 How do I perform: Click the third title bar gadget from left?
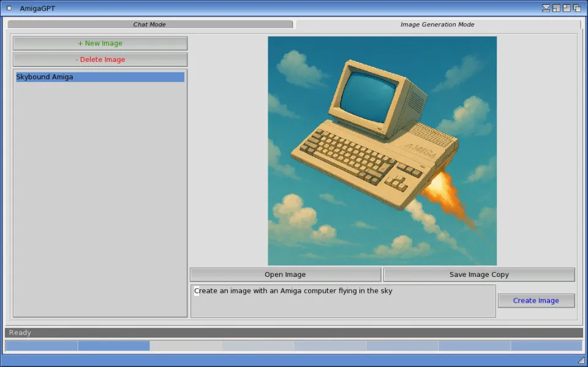tap(567, 8)
